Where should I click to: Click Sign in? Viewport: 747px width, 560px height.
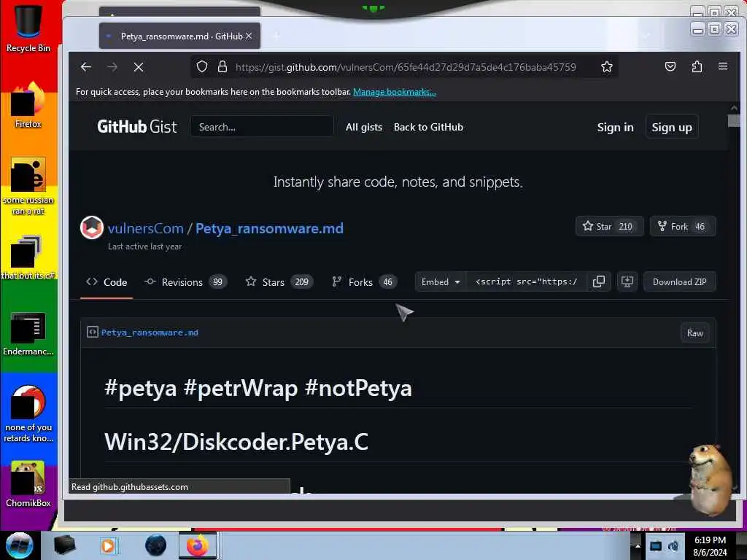[x=615, y=128]
